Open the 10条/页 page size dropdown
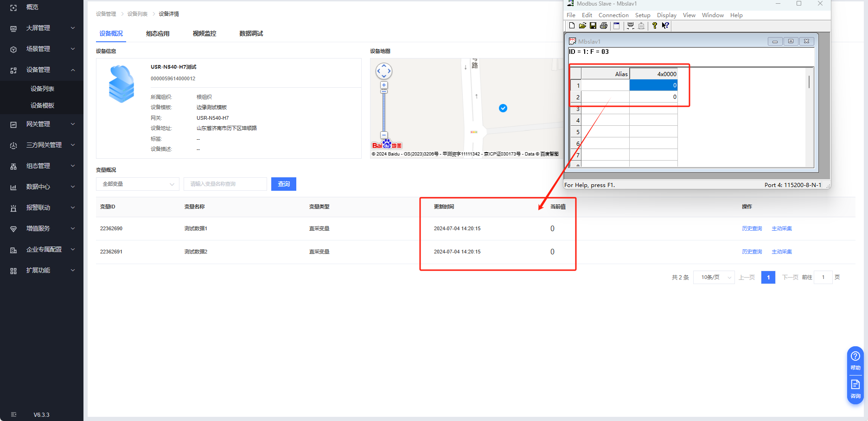Viewport: 868px width, 421px height. (714, 278)
